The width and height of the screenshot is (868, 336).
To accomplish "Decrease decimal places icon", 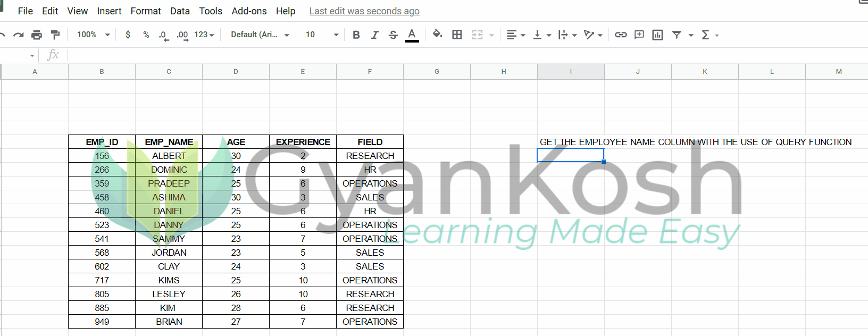I will point(164,35).
